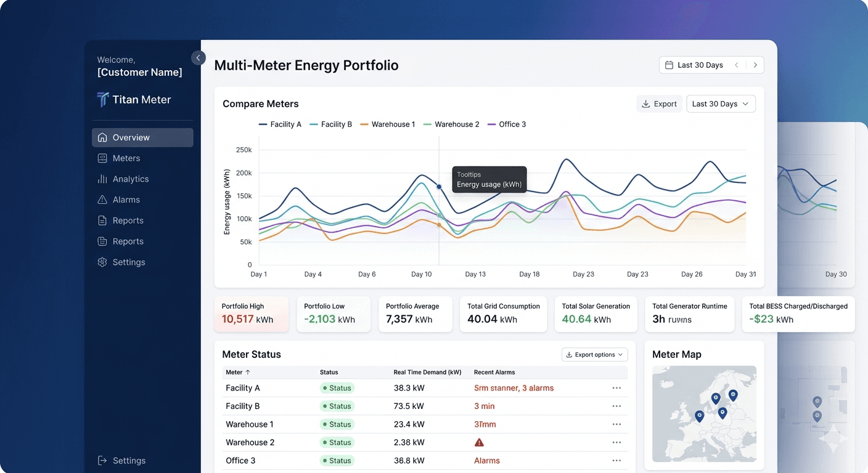Switch to the Reports section
868x473 pixels.
click(x=127, y=220)
